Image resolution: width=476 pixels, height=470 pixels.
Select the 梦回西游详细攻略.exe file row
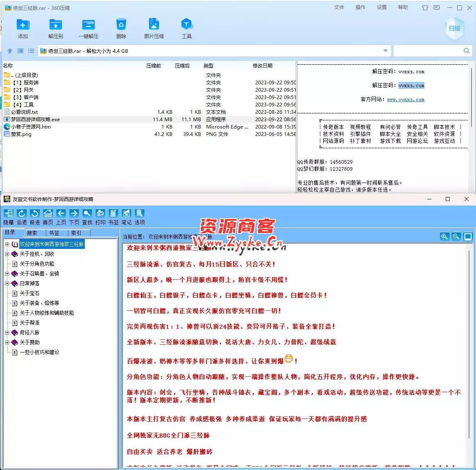point(35,120)
